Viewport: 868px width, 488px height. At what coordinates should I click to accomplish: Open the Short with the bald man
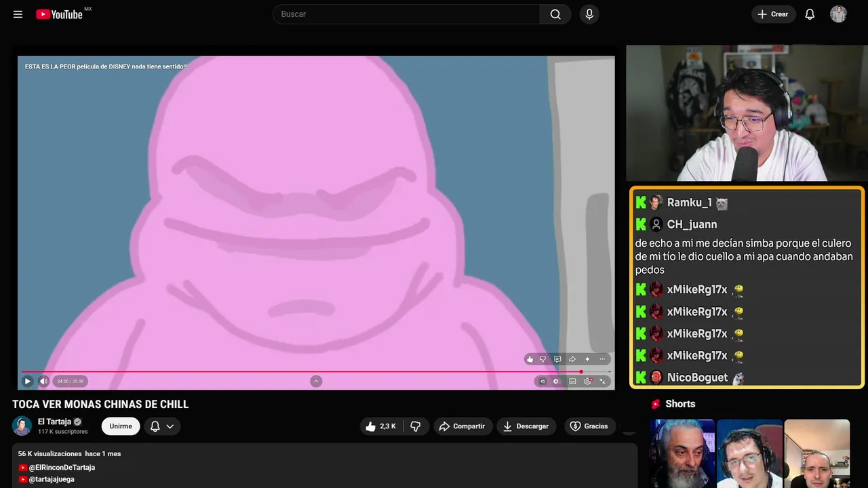816,453
